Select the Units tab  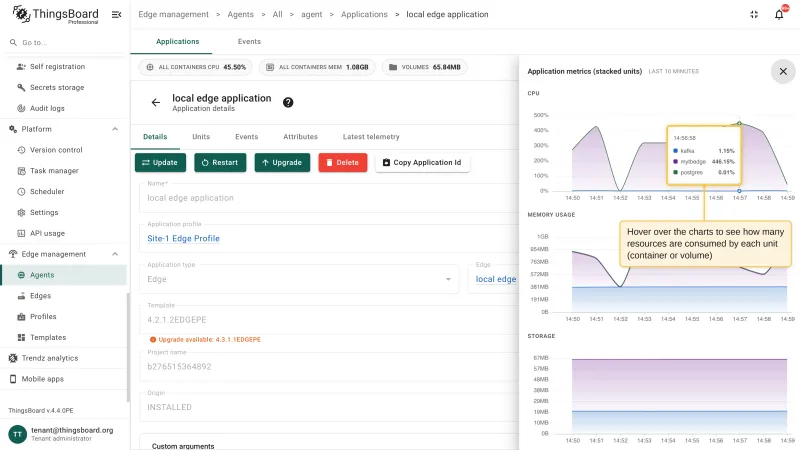201,137
